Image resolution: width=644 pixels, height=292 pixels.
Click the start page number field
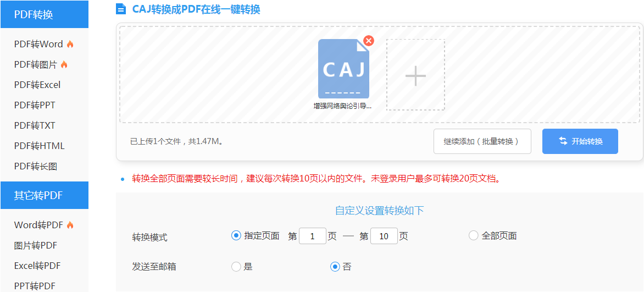(313, 236)
